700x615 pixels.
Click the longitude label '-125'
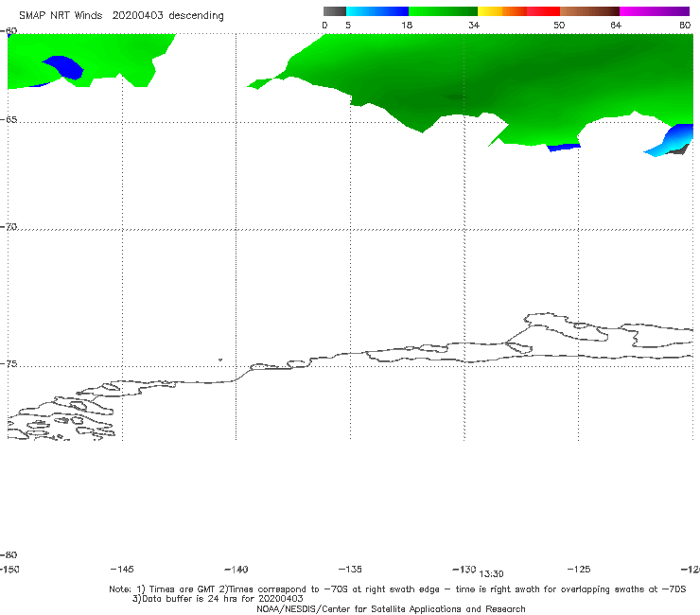click(579, 570)
